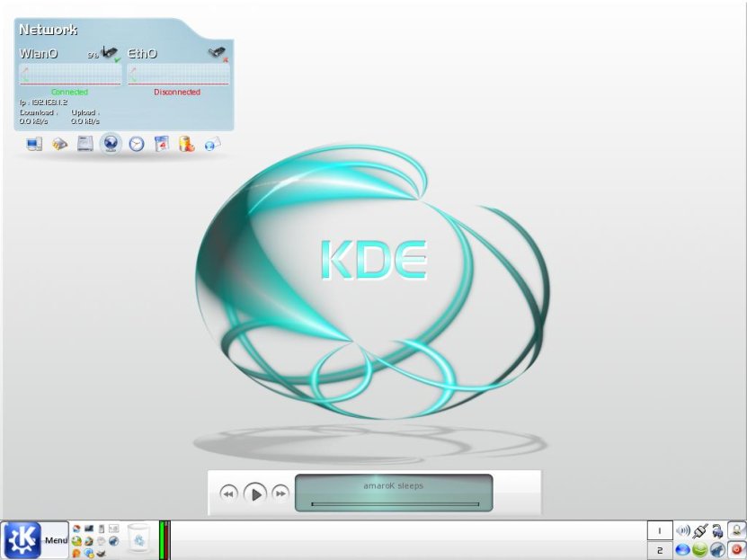Screen dimensions: 747x560
Task: Lock the session with padlock button
Action: (x=737, y=530)
